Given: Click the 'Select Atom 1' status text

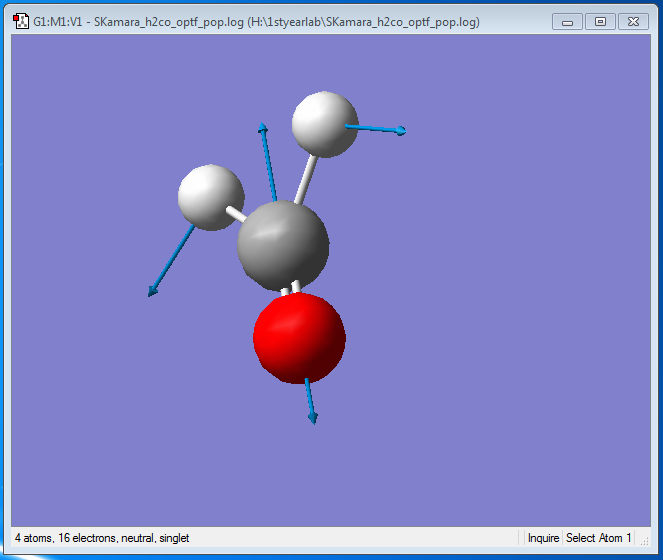Looking at the screenshot, I should click(598, 538).
